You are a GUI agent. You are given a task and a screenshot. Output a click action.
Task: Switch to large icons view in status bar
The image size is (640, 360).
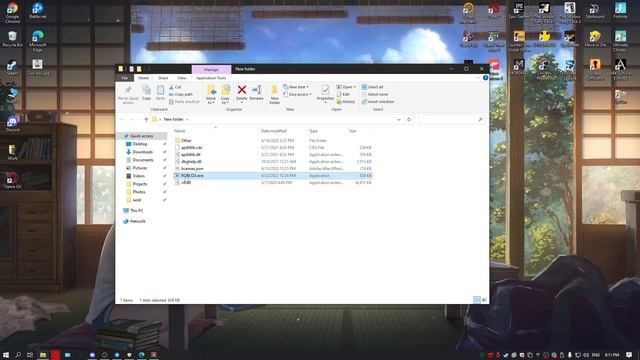484,300
